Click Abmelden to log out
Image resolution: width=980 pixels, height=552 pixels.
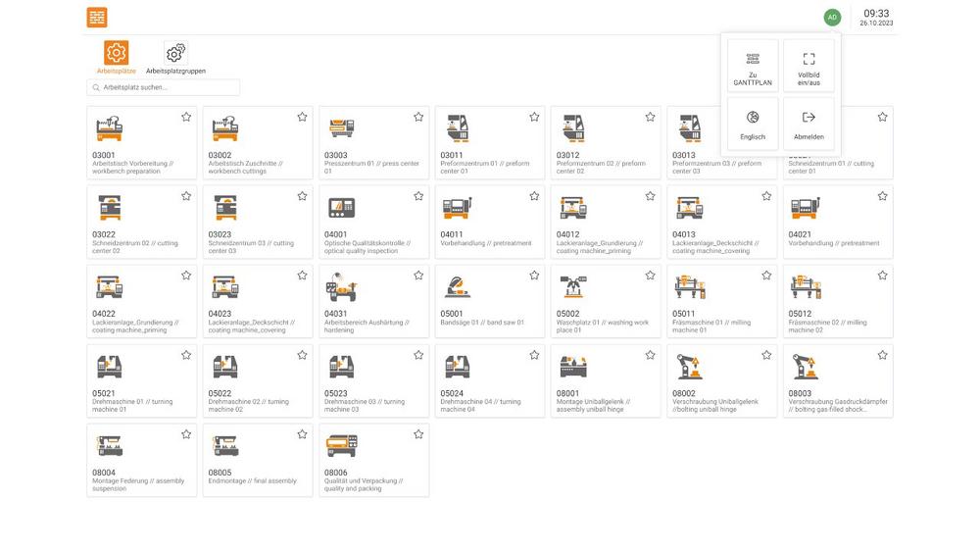(x=808, y=124)
